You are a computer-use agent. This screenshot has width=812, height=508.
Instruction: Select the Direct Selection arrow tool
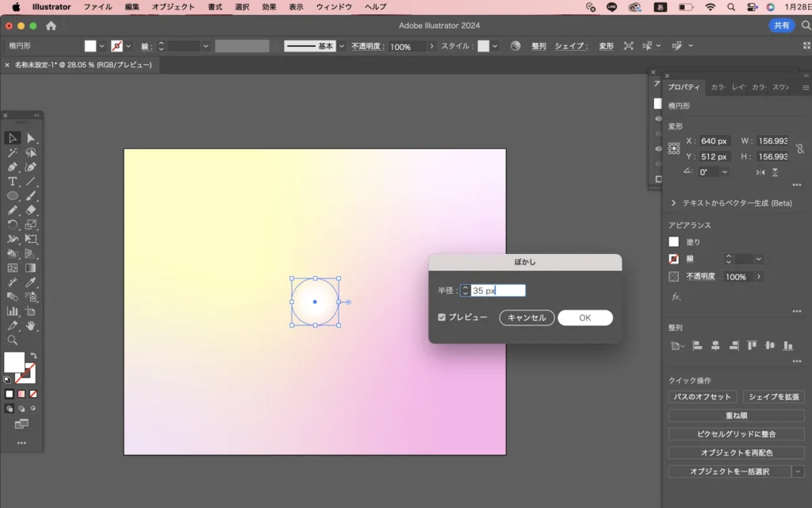[x=31, y=138]
